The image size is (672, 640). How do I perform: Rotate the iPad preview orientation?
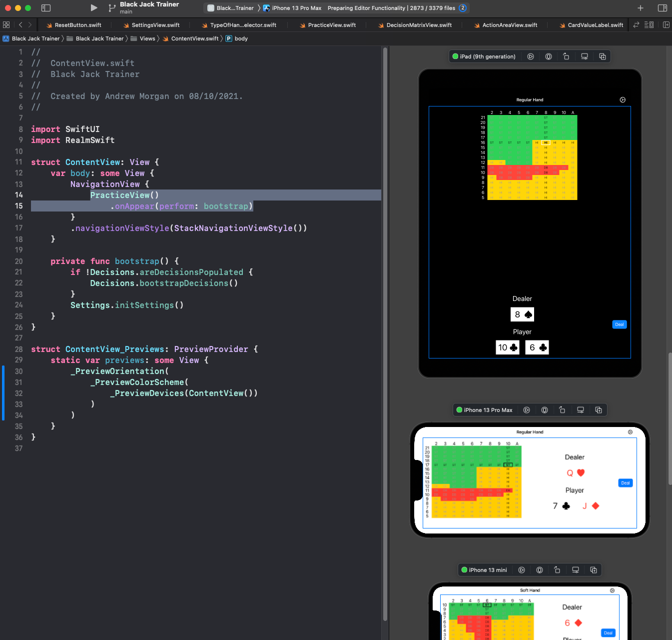pos(566,56)
